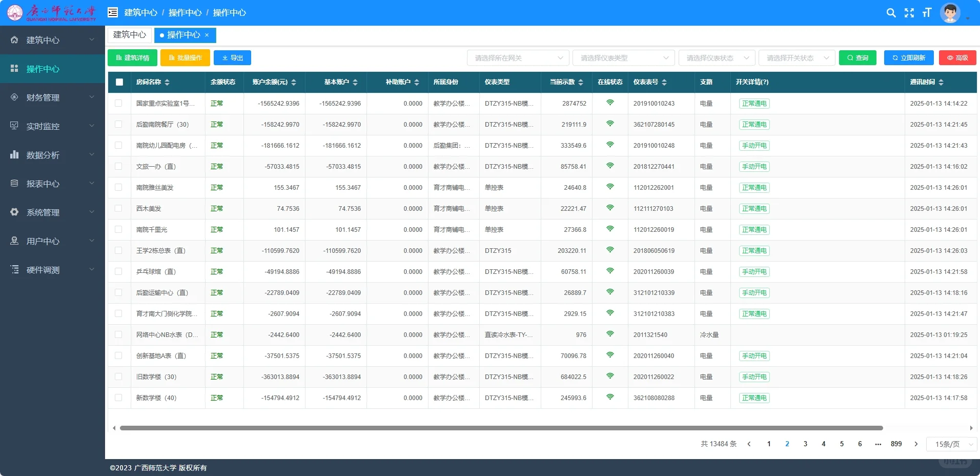Screen dimensions: 980x476
Task: Select checkbox for 后勤南院餐厅 (30) row
Action: click(x=118, y=124)
